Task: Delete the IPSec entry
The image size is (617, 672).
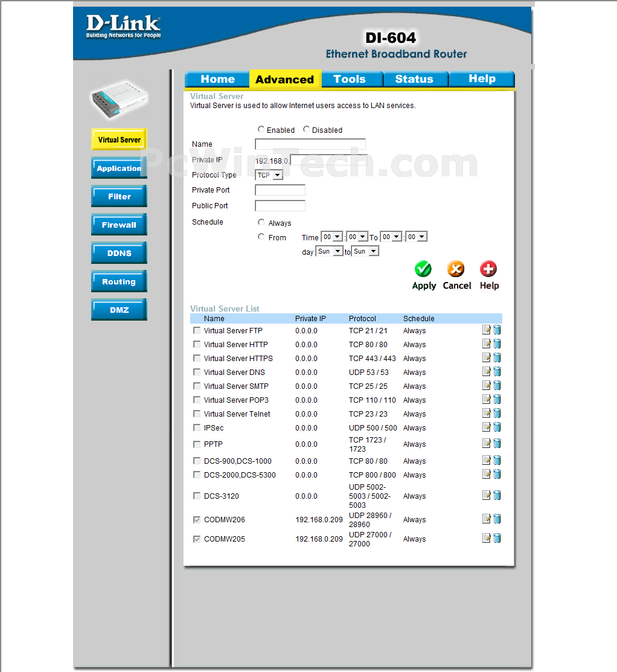Action: [497, 427]
